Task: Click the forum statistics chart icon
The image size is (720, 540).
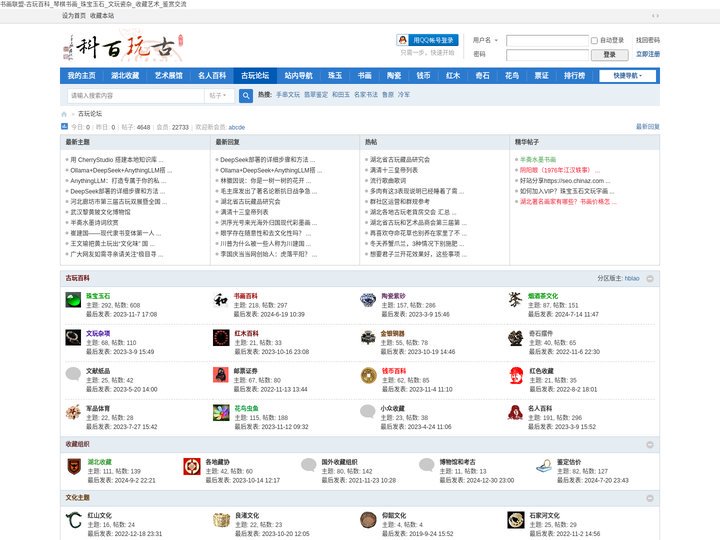Action: click(x=64, y=127)
